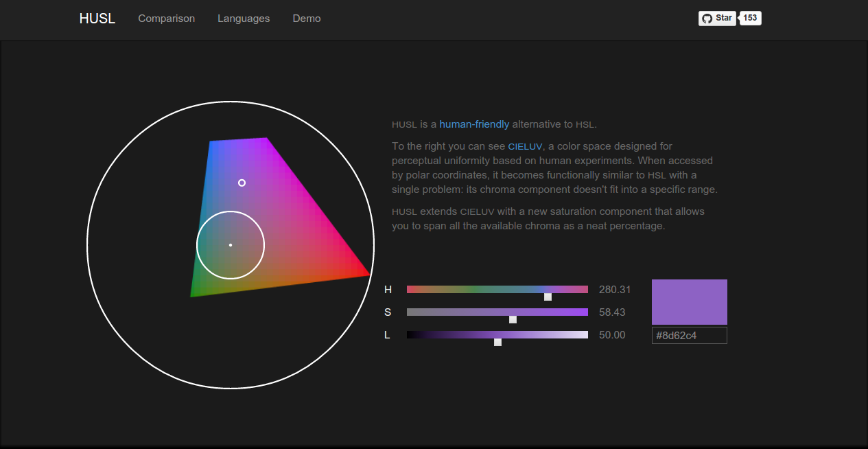This screenshot has width=868, height=449.
Task: Click the L lightness slider handle
Action: 497,342
